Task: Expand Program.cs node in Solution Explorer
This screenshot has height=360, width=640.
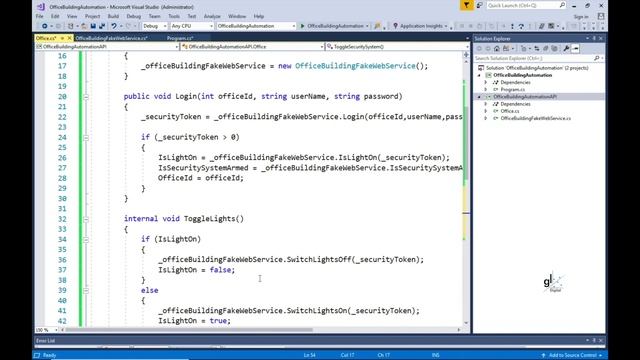Action: pos(486,90)
